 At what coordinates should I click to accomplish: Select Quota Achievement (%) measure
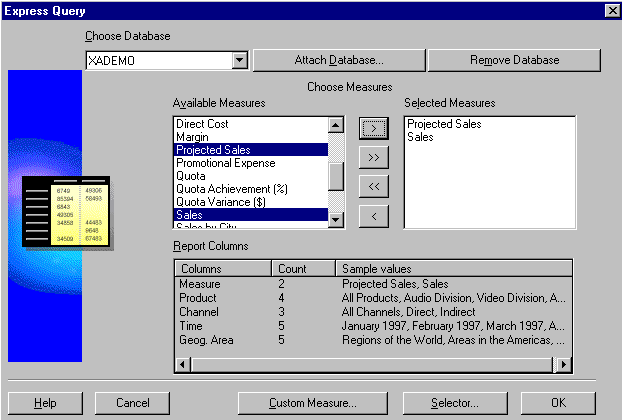tap(251, 189)
